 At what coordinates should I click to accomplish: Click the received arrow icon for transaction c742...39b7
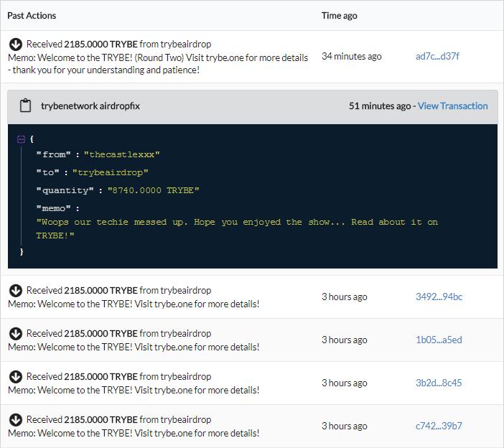[15, 420]
